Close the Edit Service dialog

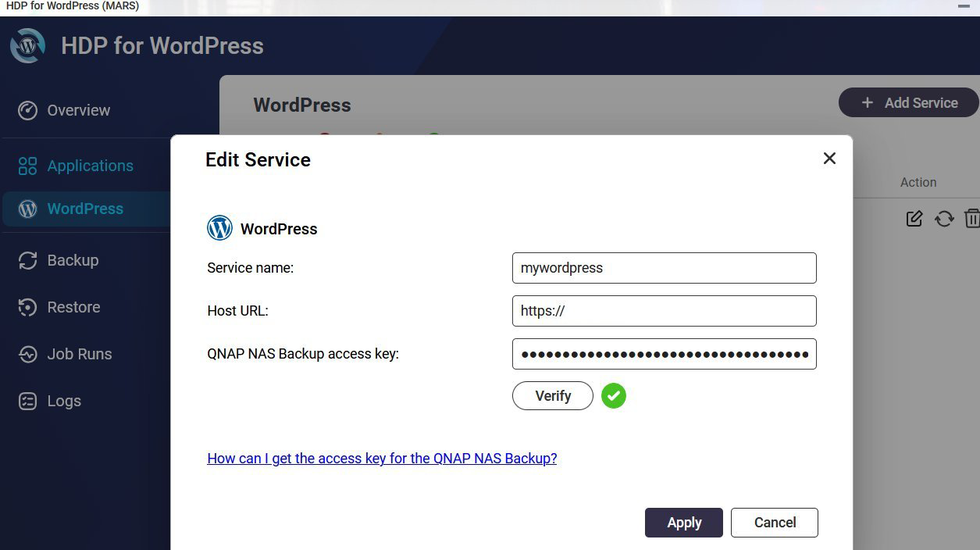[829, 159]
